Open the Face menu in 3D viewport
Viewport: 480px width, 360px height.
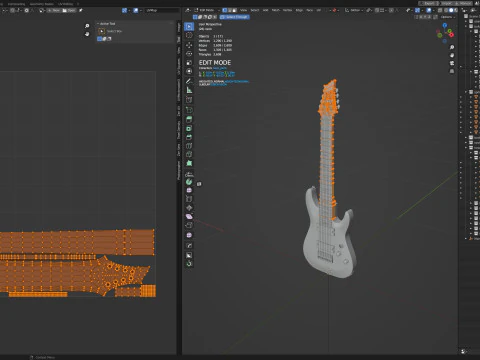[x=310, y=10]
